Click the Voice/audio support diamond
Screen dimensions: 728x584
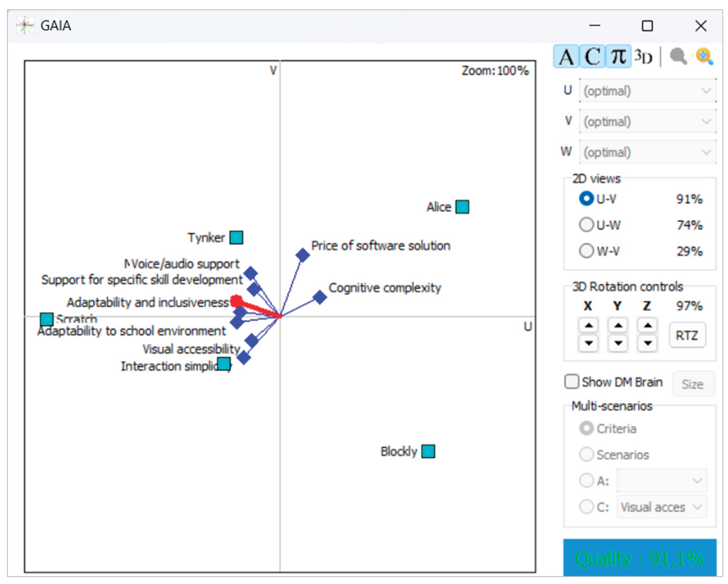pos(251,274)
